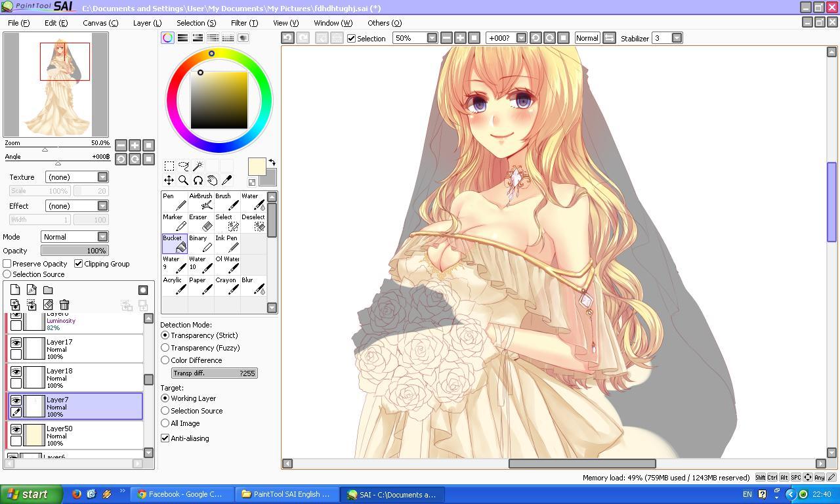Click the foreground color swatch
Screen dimensions: 840x504
coord(257,167)
